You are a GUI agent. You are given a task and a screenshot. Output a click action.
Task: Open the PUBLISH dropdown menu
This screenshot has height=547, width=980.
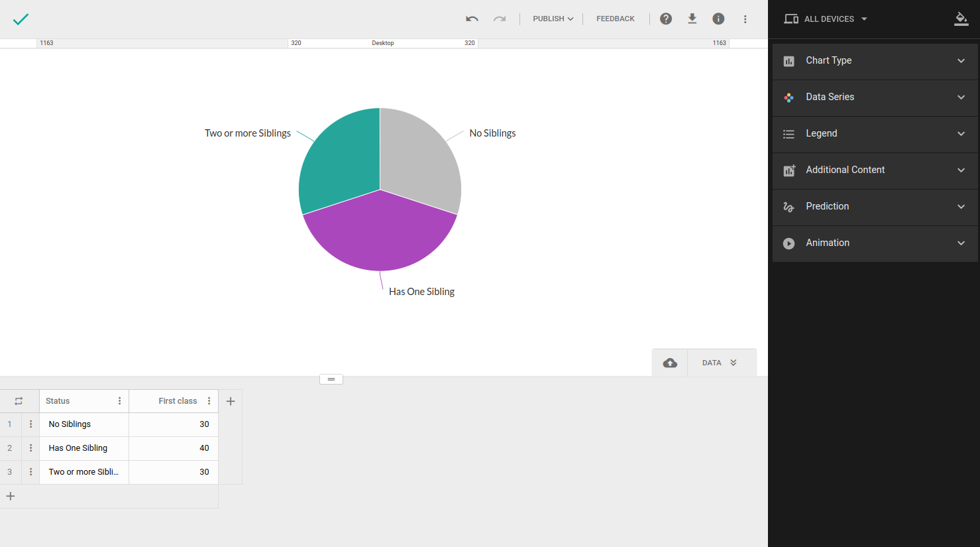[x=553, y=19]
